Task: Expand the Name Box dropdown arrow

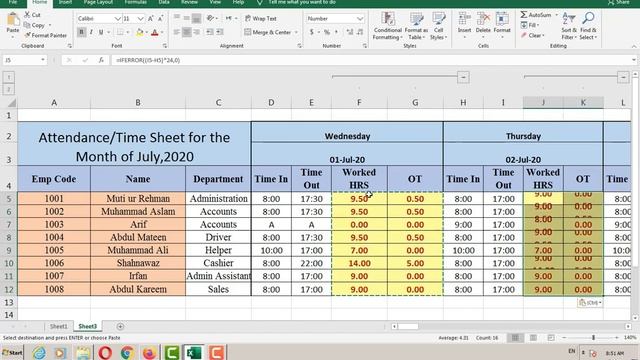Action: point(42,60)
